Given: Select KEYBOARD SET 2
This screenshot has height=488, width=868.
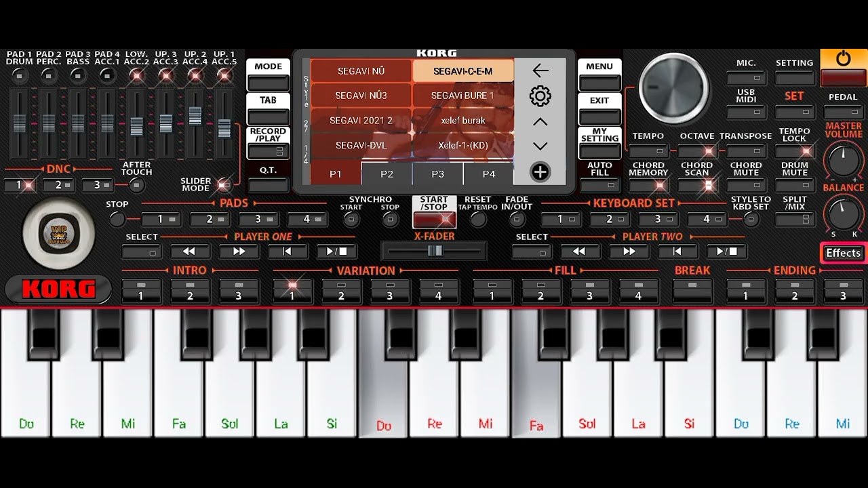Looking at the screenshot, I should point(610,219).
